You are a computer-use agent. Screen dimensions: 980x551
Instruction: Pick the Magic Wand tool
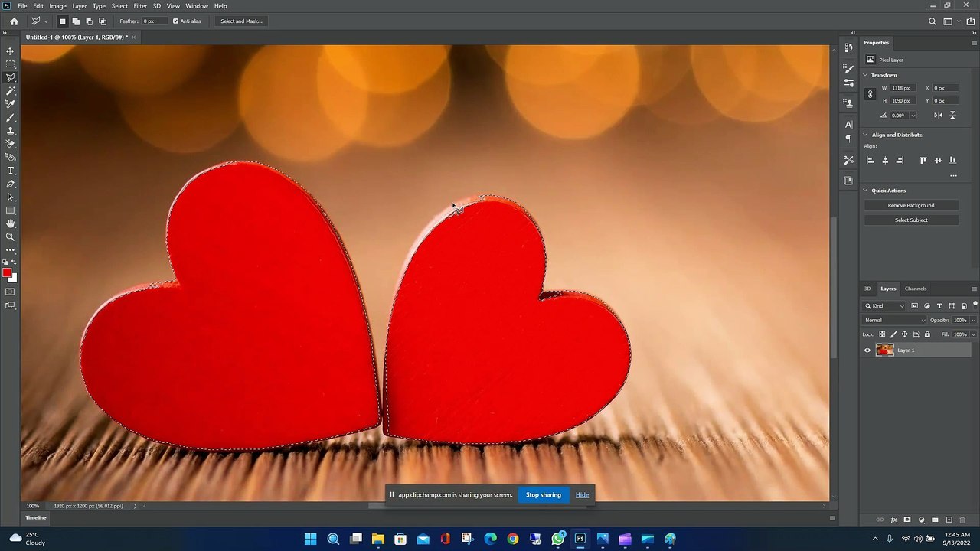pos(10,91)
